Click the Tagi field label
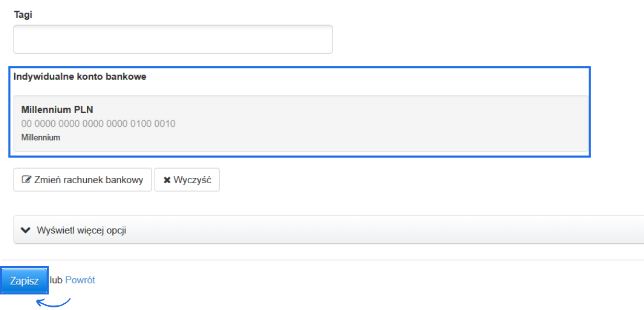644x310 pixels. click(x=23, y=15)
